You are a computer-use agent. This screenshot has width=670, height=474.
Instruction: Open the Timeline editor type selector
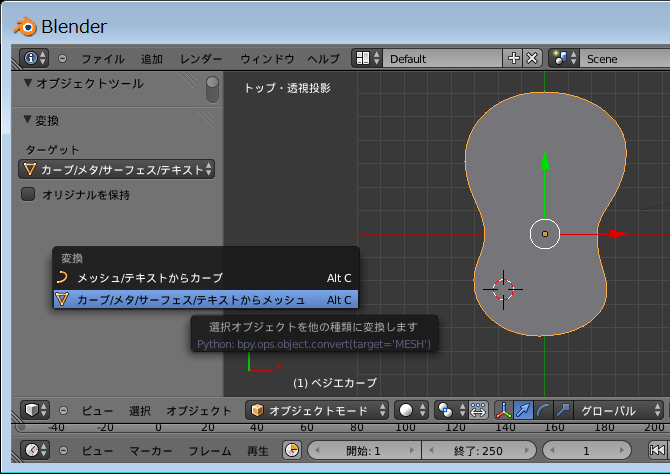(x=35, y=450)
